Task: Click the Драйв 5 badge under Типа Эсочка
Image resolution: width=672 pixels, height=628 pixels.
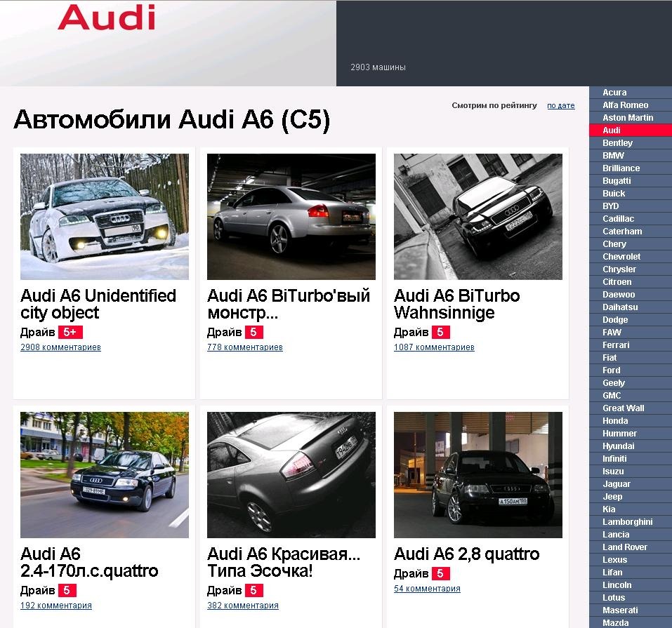Action: pyautogui.click(x=253, y=590)
